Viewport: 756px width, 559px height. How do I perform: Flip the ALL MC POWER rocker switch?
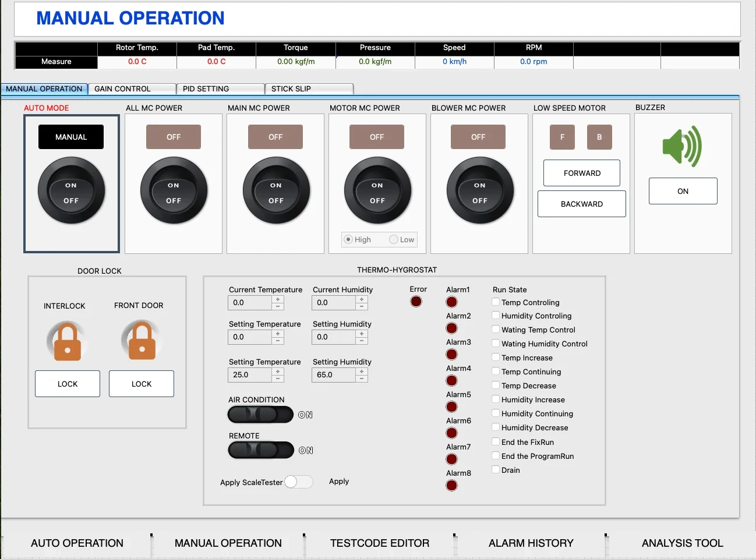point(174,191)
